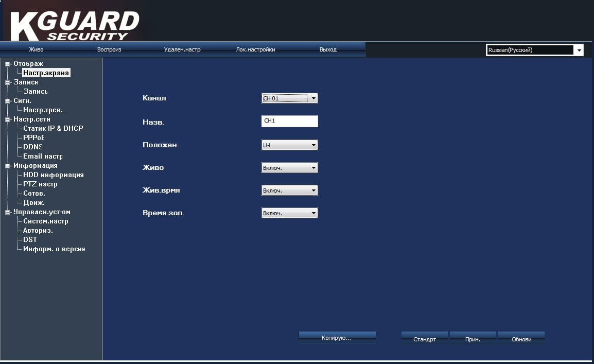Screen dimensions: 594x364
Task: Select Настр.экрана tree item
Action: [46, 73]
